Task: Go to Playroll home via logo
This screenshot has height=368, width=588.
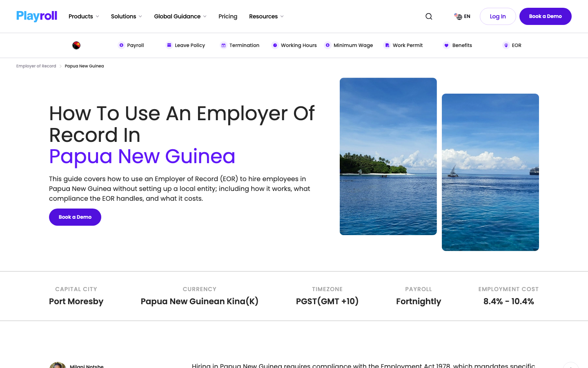Action: click(37, 16)
